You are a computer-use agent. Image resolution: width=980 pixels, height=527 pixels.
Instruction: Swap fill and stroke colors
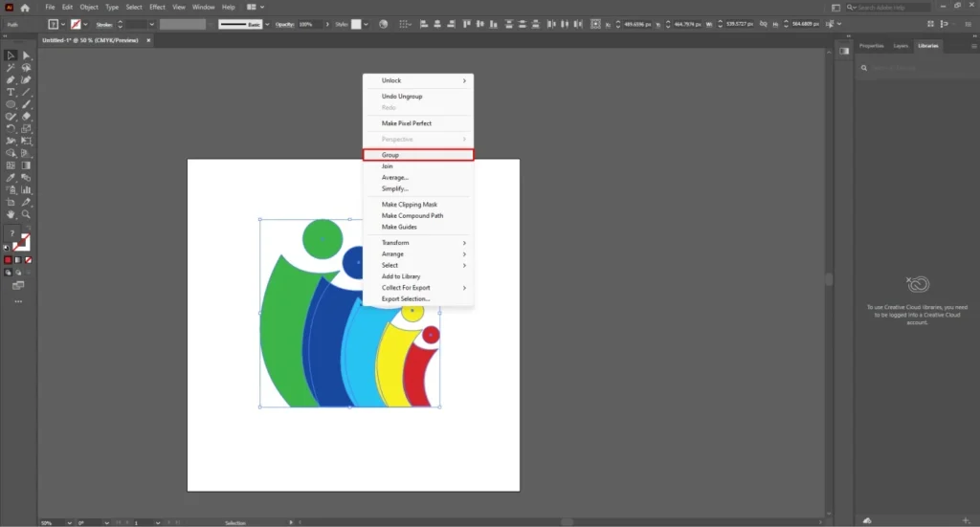click(x=28, y=230)
